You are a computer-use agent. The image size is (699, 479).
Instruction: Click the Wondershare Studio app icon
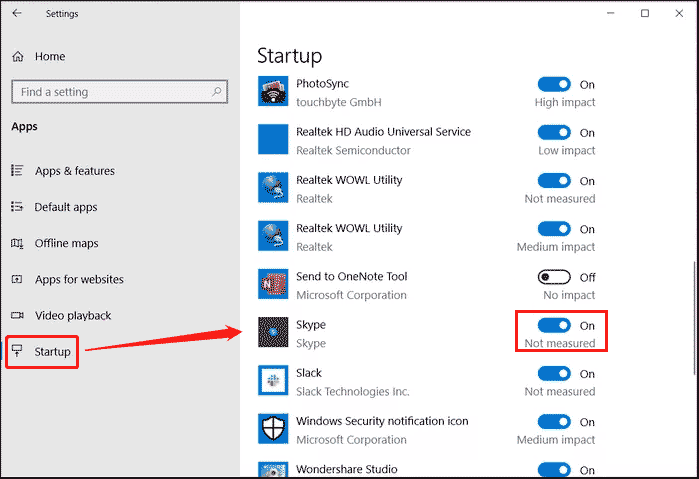click(x=273, y=470)
